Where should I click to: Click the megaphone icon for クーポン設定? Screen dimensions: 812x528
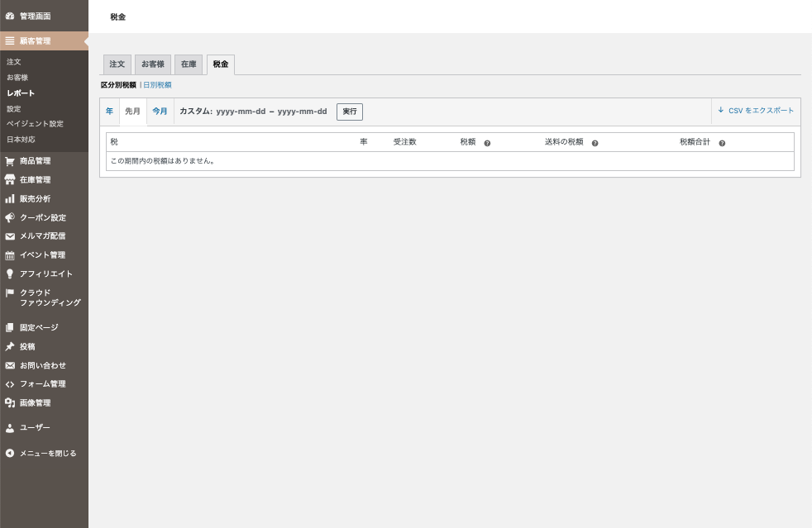pyautogui.click(x=10, y=218)
